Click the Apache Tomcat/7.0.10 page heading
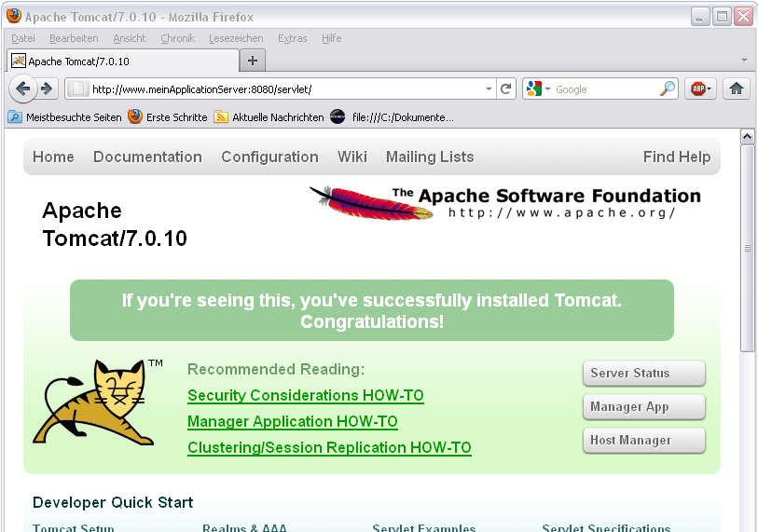The width and height of the screenshot is (758, 532). click(x=115, y=225)
